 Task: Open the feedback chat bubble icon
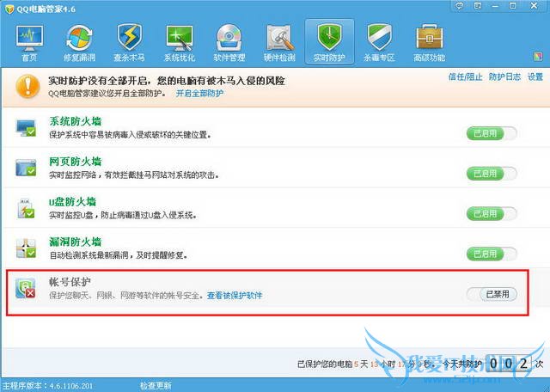pyautogui.click(x=459, y=6)
